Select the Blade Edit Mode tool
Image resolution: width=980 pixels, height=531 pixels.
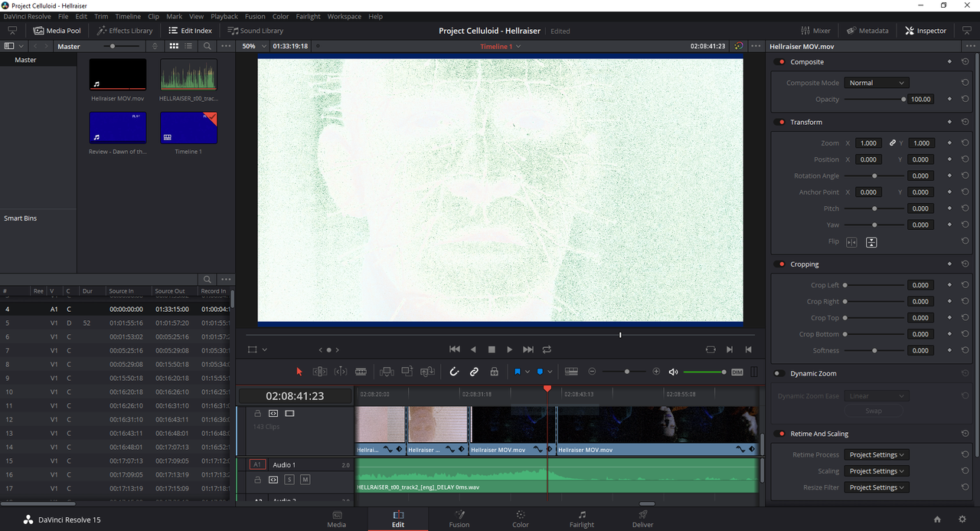click(361, 372)
